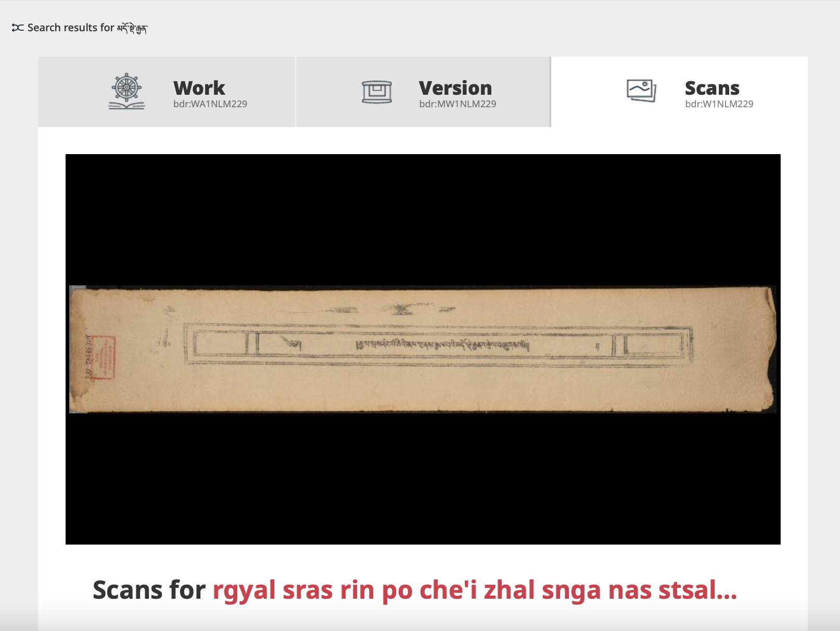Click the bdr:WA1NLM229 identifier
Viewport: 840px width, 631px height.
click(x=210, y=104)
